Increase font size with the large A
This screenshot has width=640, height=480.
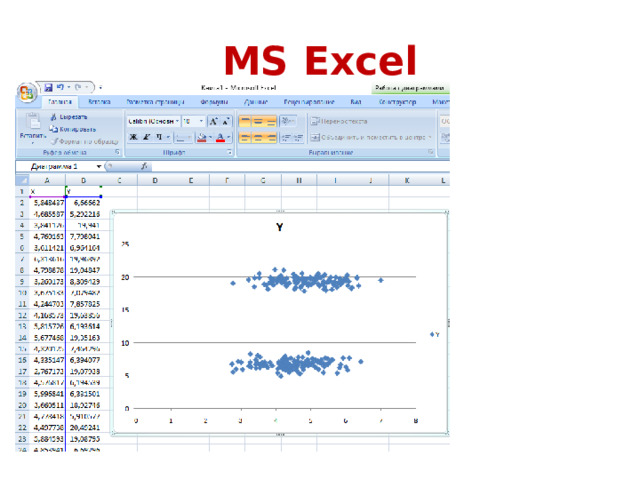tap(213, 121)
